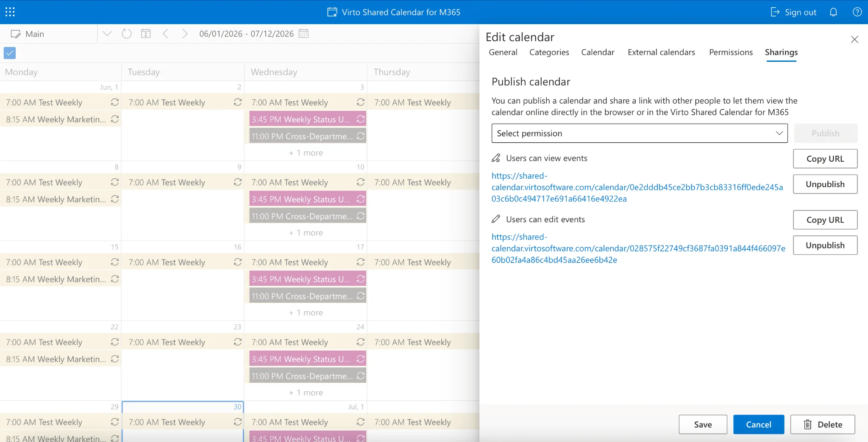Click the Main calendar edit icon
The width and height of the screenshot is (868, 442).
click(x=16, y=34)
